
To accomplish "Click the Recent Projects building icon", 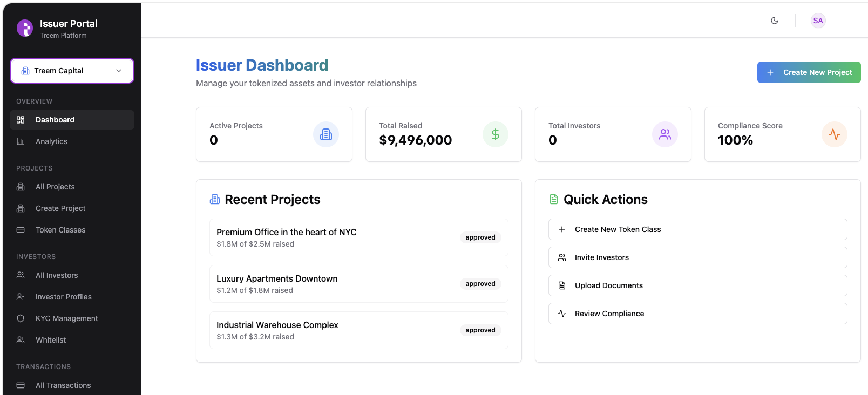I will tap(215, 200).
